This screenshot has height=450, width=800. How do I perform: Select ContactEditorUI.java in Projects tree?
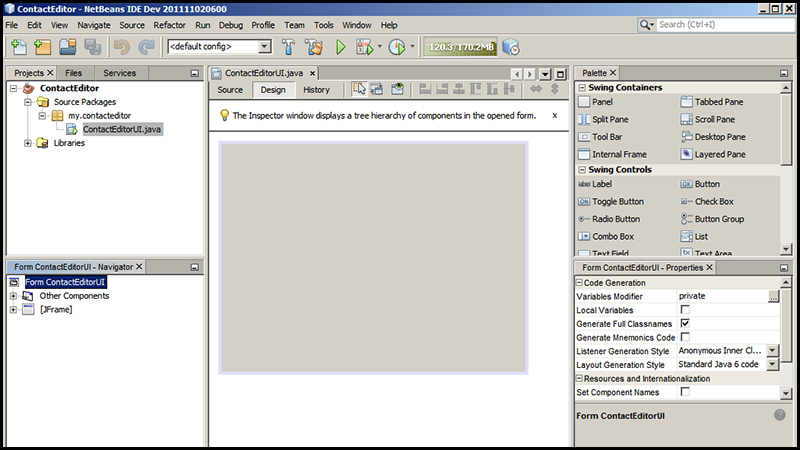point(122,129)
